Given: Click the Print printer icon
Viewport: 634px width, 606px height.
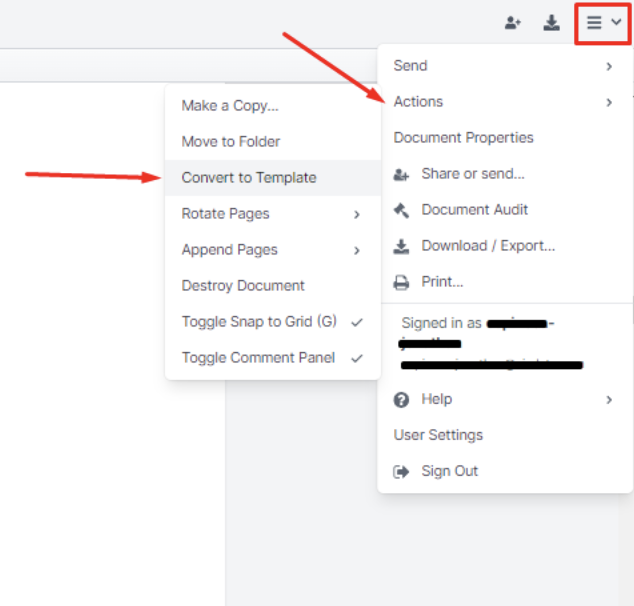Looking at the screenshot, I should (402, 282).
